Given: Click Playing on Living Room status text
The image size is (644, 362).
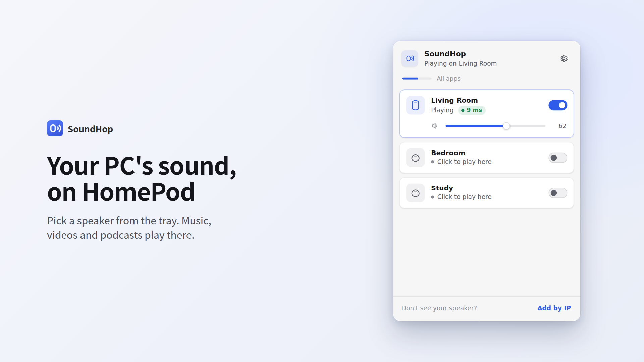Looking at the screenshot, I should [460, 64].
